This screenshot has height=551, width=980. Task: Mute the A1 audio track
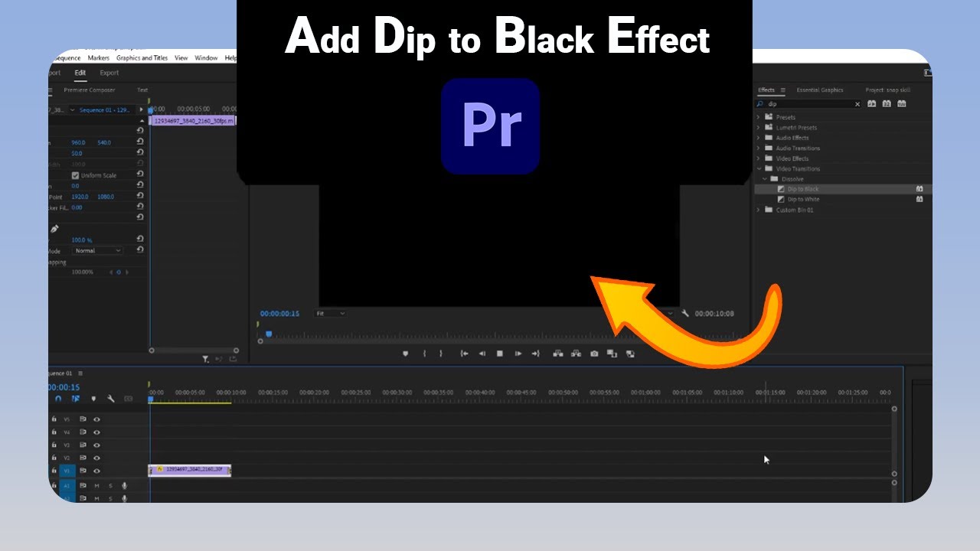(97, 485)
